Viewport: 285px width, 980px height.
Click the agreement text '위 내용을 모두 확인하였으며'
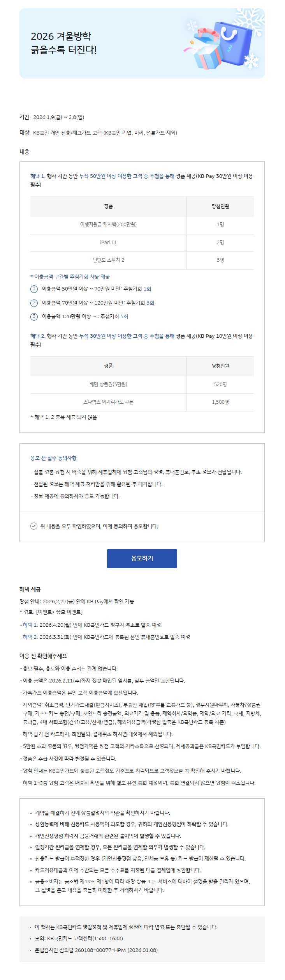click(x=99, y=526)
